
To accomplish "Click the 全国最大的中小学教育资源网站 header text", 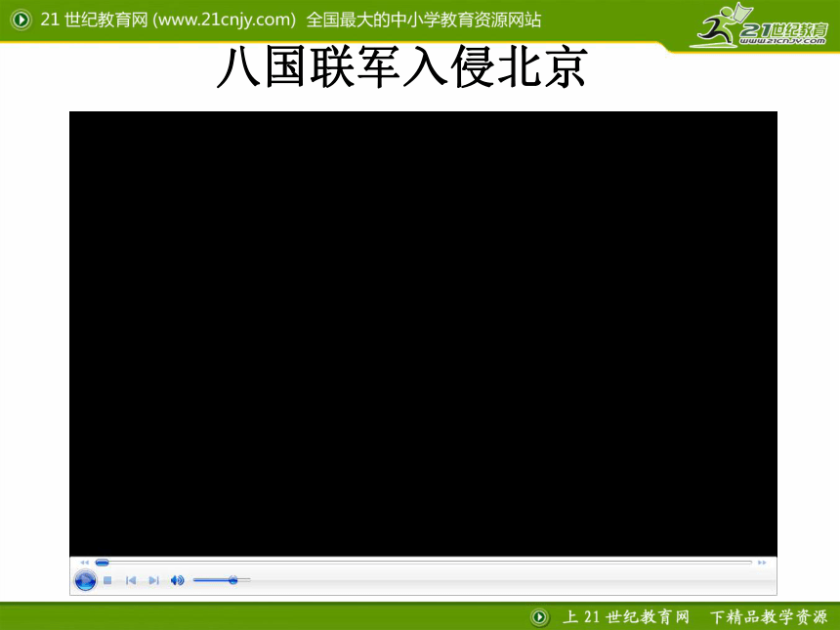I will [423, 20].
